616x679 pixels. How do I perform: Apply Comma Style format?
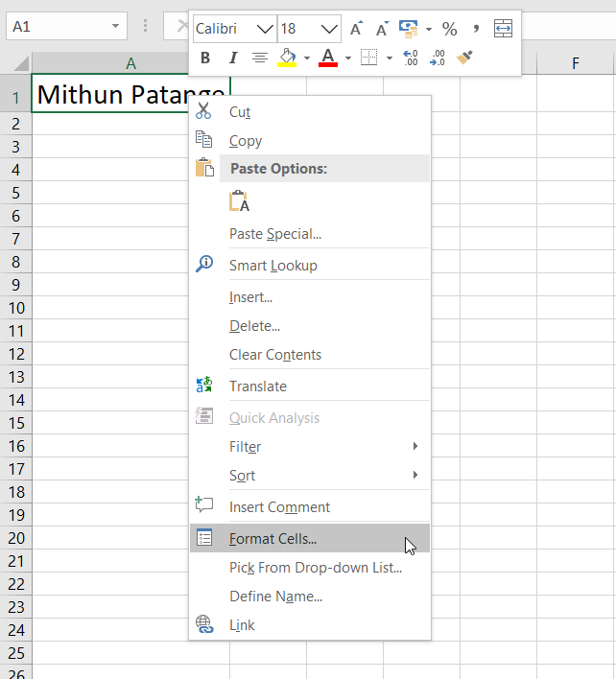[476, 29]
